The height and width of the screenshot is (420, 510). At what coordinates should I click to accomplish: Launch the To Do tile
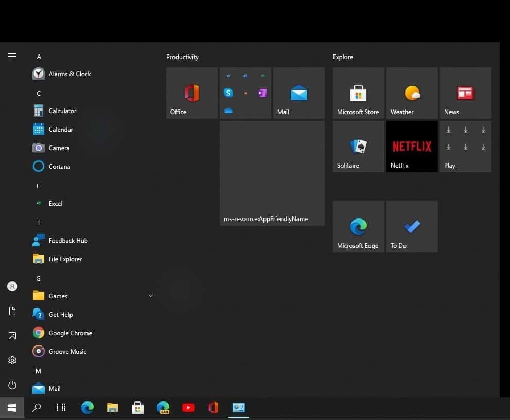[x=412, y=227]
